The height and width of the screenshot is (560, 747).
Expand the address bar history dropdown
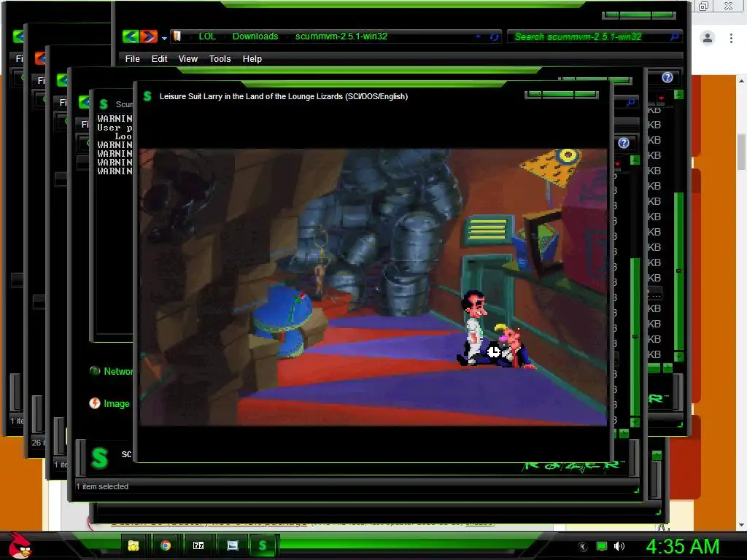click(479, 36)
